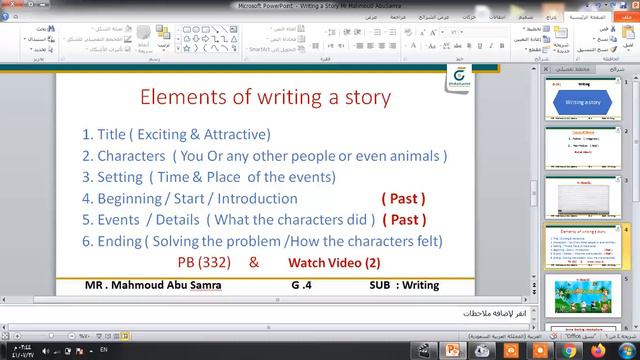This screenshot has height=360, width=640.
Task: Pick the Down Arrow shape
Action: click(196, 39)
